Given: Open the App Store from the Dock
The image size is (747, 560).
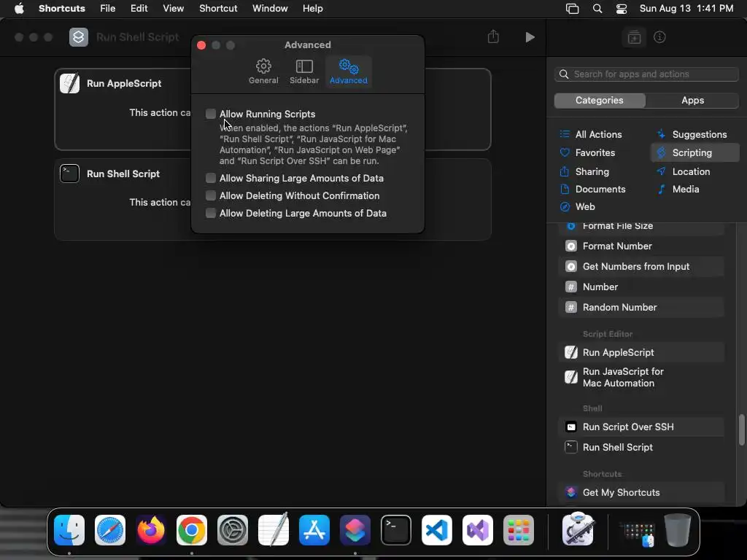Looking at the screenshot, I should tap(314, 530).
